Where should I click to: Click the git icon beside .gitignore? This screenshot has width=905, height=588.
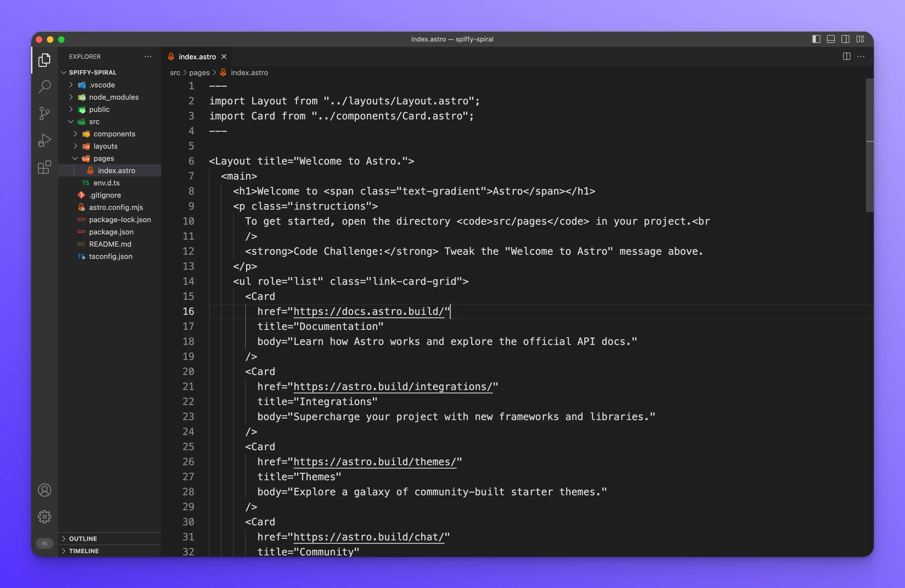click(81, 195)
